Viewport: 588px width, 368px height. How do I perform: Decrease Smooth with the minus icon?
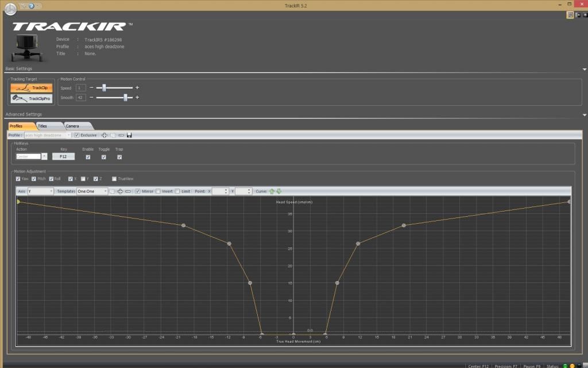tap(91, 97)
